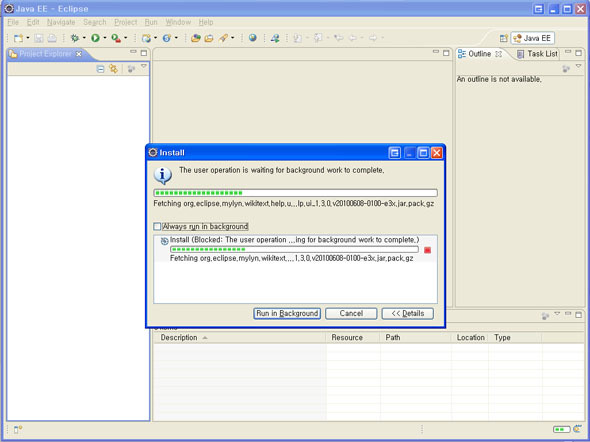Open the Outline view menu triangle
Image resolution: width=590 pixels, height=442 pixels.
578,67
